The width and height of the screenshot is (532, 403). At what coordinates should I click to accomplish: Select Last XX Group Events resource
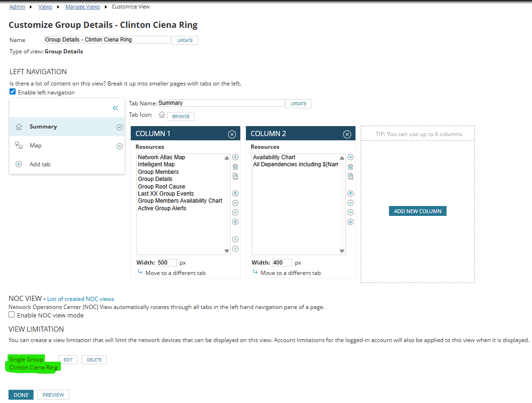pyautogui.click(x=166, y=194)
